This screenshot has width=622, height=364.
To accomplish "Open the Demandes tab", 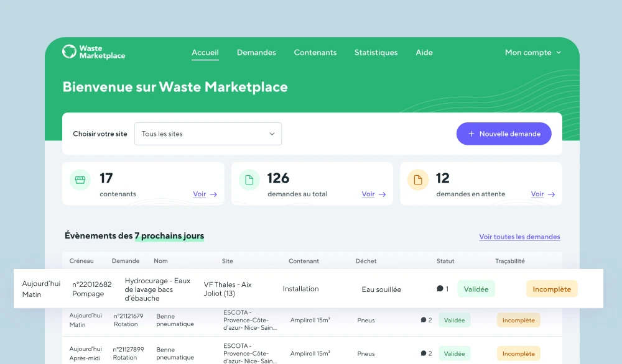I will [256, 52].
